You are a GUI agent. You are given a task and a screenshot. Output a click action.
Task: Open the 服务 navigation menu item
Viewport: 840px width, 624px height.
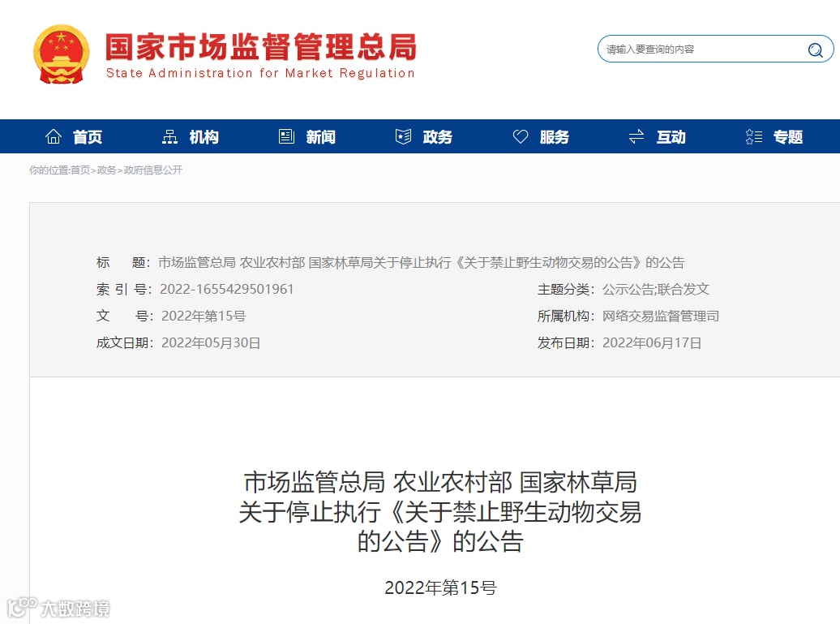click(x=555, y=137)
